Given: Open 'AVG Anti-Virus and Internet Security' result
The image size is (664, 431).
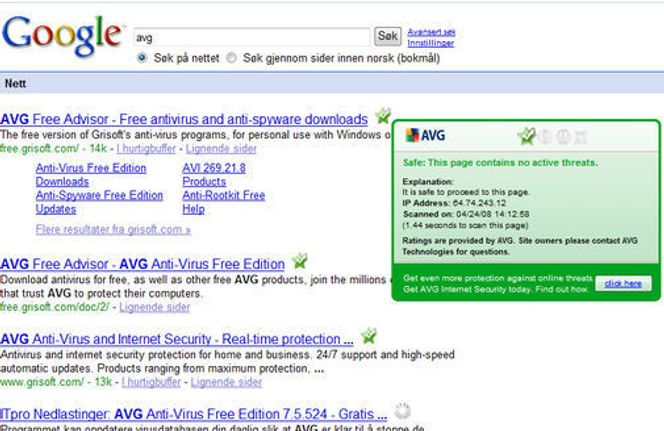Looking at the screenshot, I should click(x=177, y=339).
